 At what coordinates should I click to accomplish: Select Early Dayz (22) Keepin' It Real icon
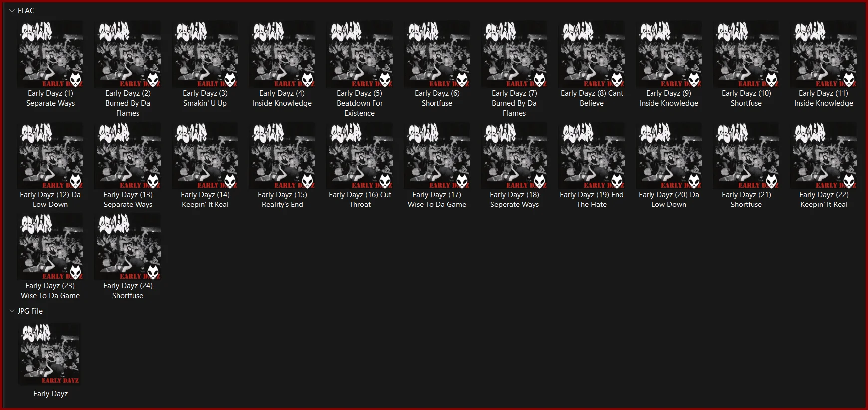824,155
